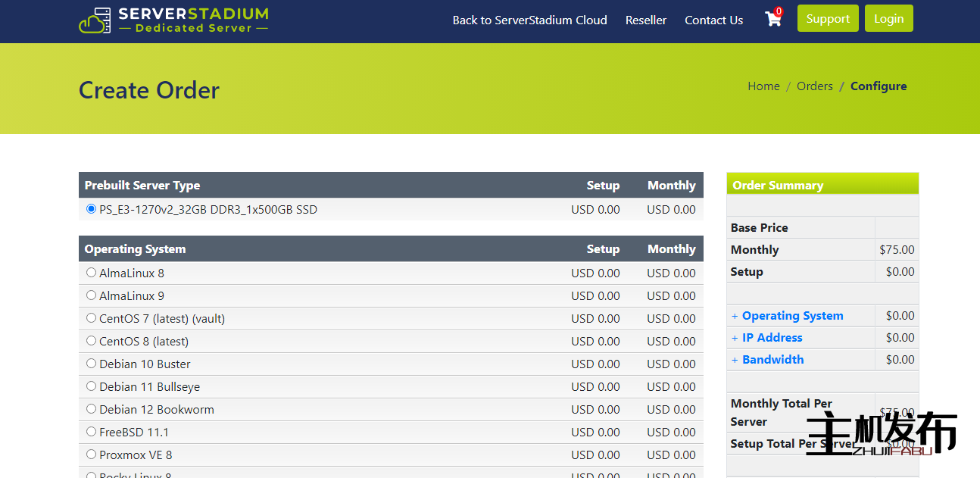Navigate to Home breadcrumb
Viewport: 980px width, 478px height.
(763, 86)
